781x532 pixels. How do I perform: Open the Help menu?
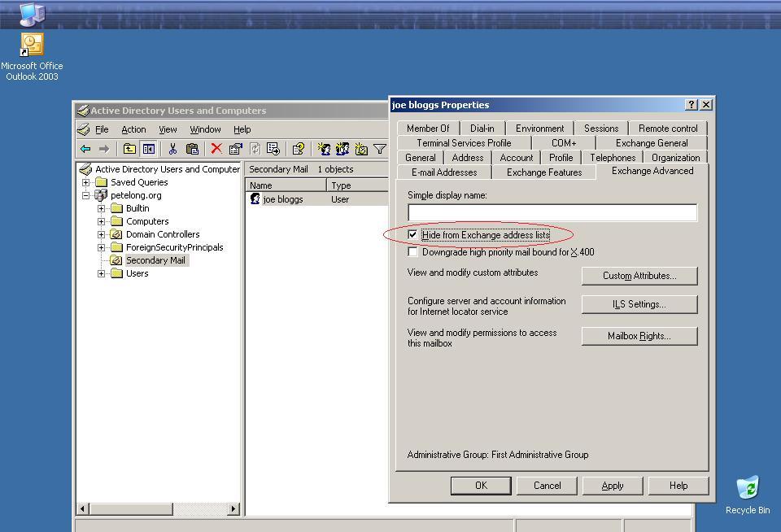[x=242, y=129]
